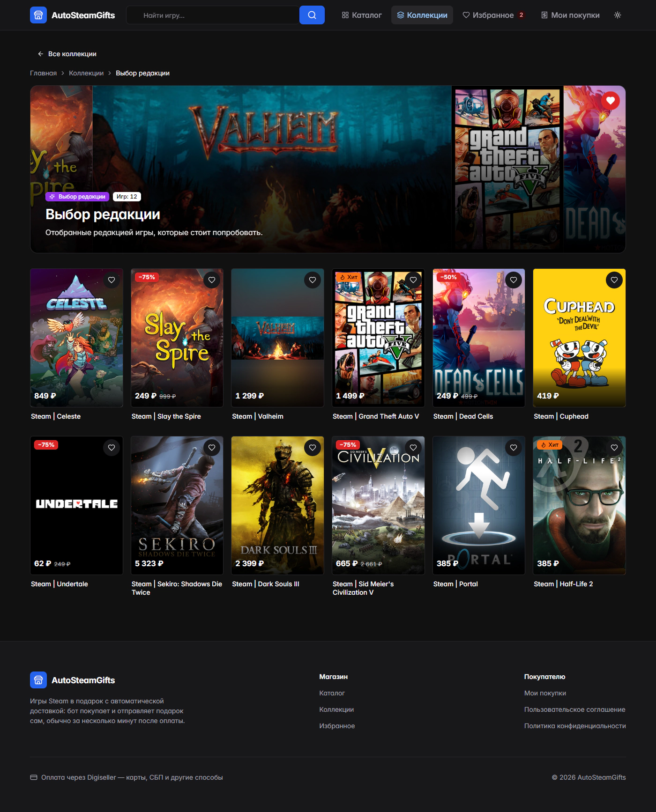The height and width of the screenshot is (812, 656).
Task: Click the Steam | Grand Theft Auto V title
Action: pyautogui.click(x=376, y=416)
